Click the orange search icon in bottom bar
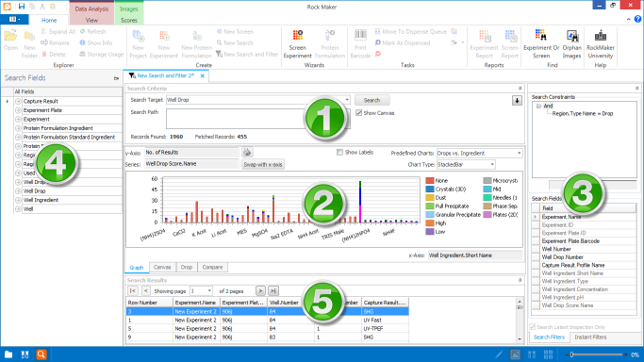Viewport: 644px width, 362px height. tap(41, 354)
